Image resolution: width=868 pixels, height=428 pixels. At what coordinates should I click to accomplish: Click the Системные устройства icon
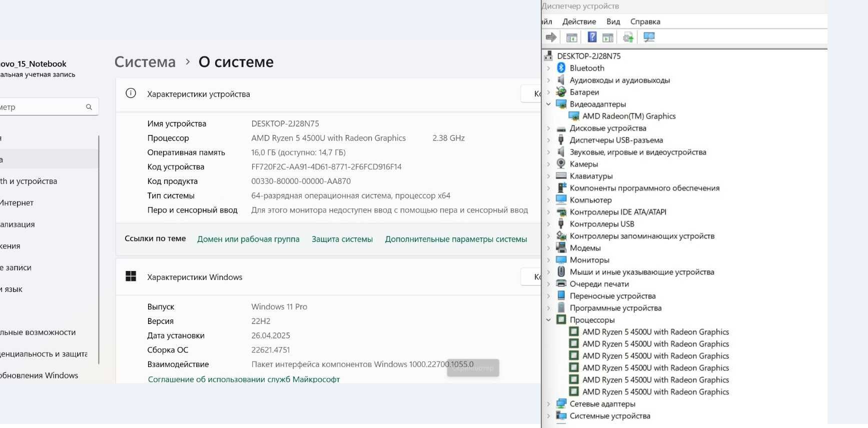tap(561, 416)
